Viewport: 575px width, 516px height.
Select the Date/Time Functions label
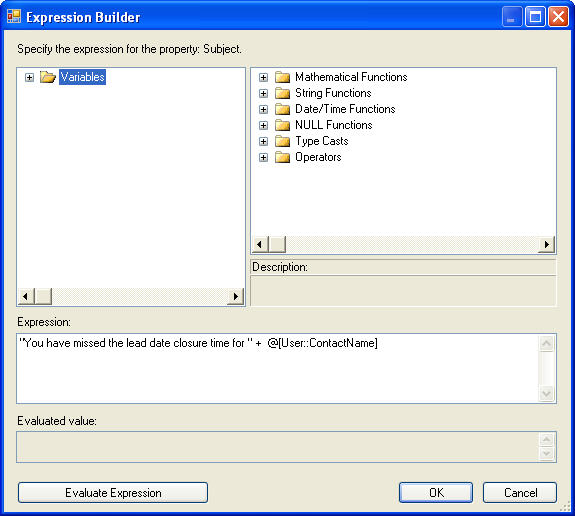tap(345, 109)
